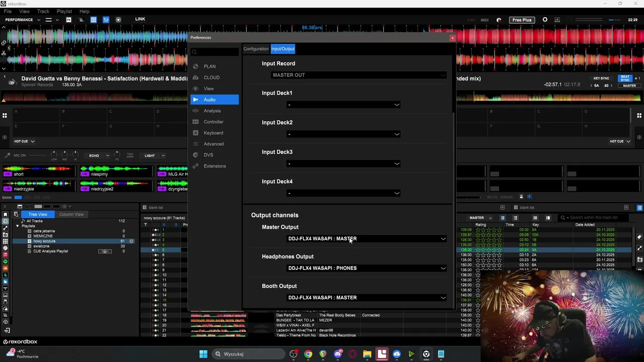Screen dimensions: 644x362
Task: Select the MEMICZNE playlist
Action: click(43, 236)
